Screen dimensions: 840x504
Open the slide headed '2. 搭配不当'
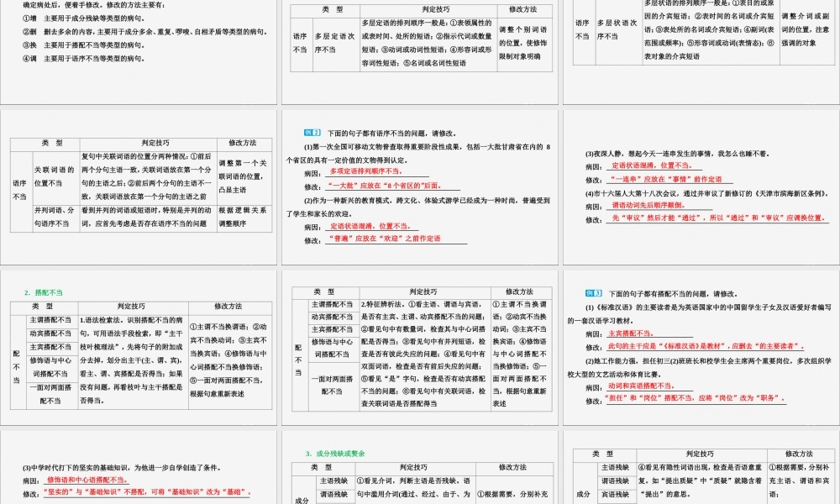click(139, 348)
